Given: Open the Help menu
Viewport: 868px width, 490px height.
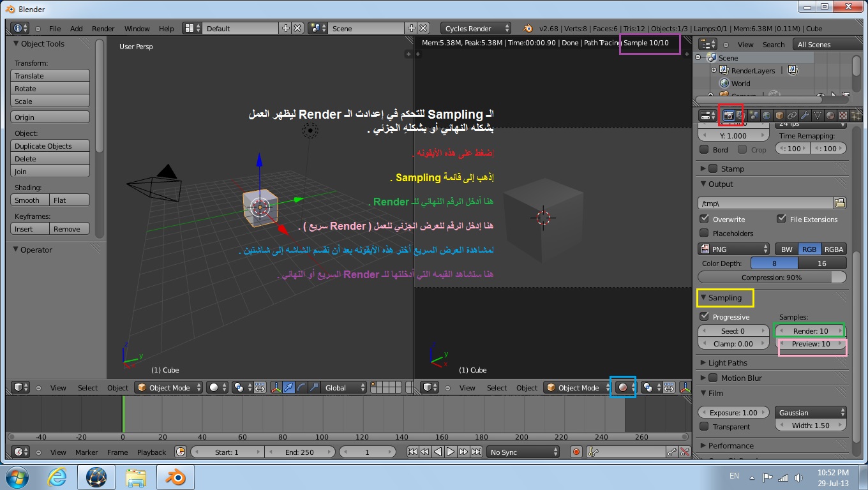Looking at the screenshot, I should point(166,28).
